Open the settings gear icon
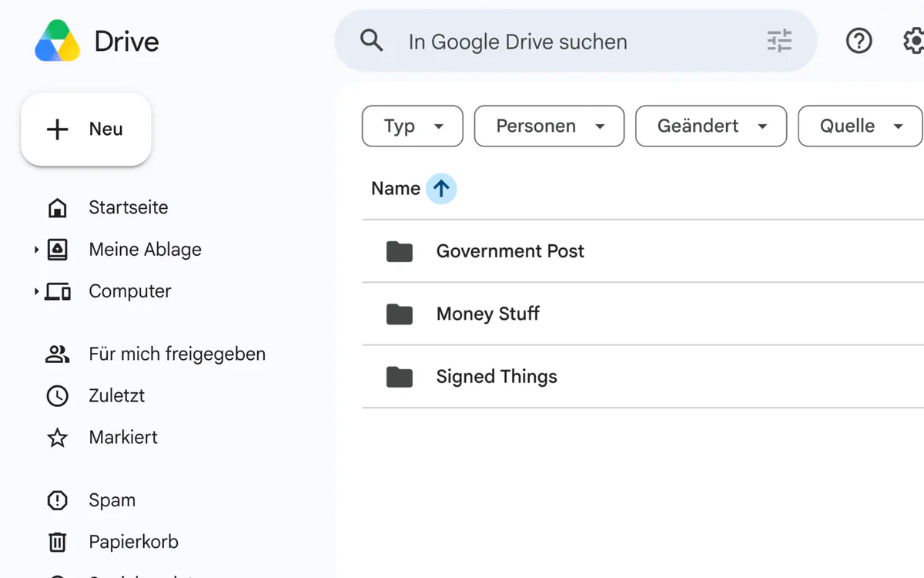Viewport: 924px width, 578px height. pos(914,41)
